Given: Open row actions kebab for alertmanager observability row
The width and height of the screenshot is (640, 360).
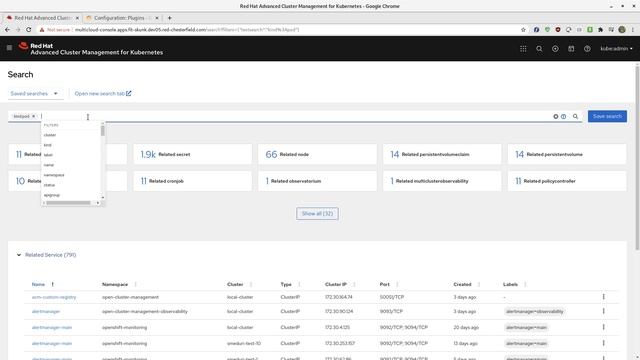Looking at the screenshot, I should coord(603,311).
